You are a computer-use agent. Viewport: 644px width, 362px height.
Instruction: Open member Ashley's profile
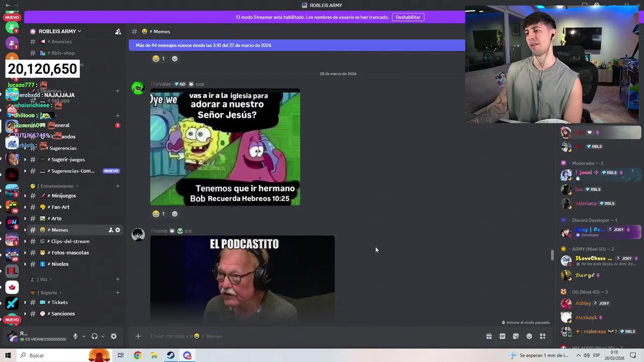point(583,303)
